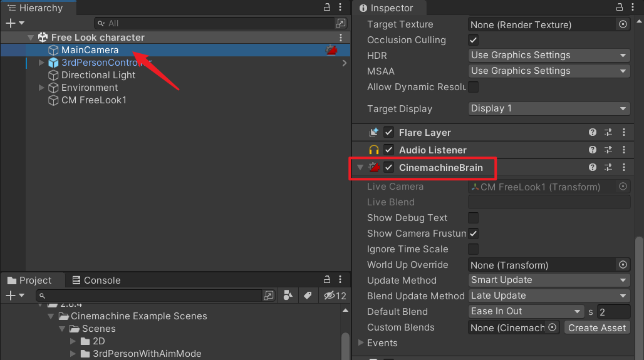Collapse the Free Look character scene
The width and height of the screenshot is (644, 360).
coord(31,38)
